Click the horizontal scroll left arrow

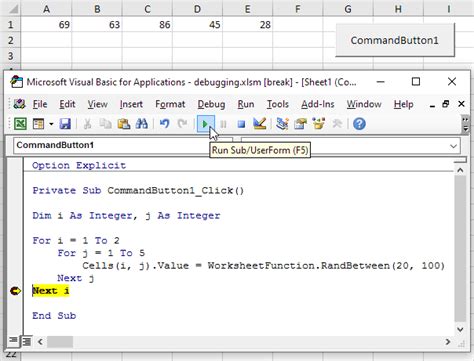pos(40,342)
